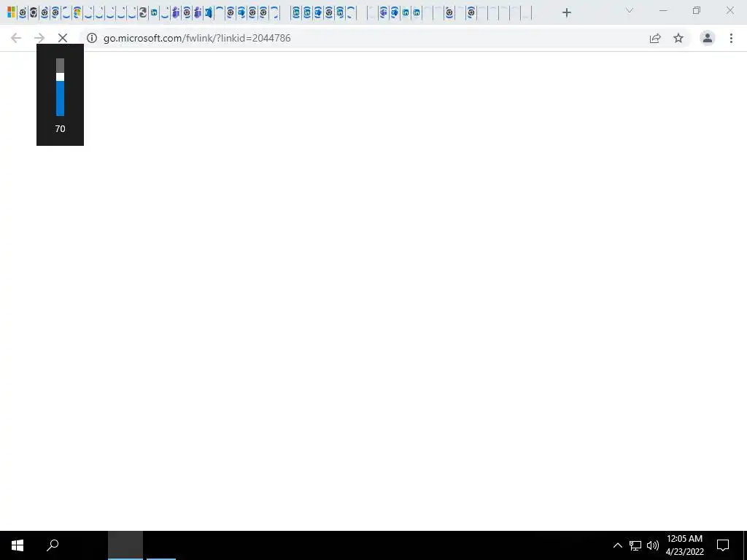Click the back navigation arrow
The width and height of the screenshot is (747, 560).
coord(16,38)
